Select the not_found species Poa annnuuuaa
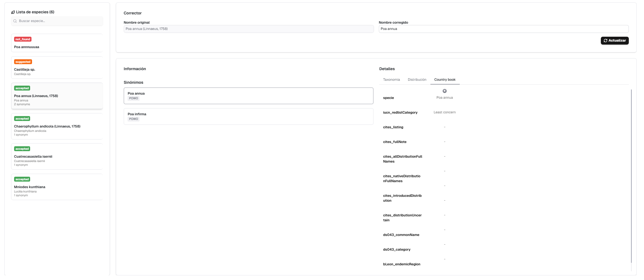The image size is (644, 280). point(57,43)
